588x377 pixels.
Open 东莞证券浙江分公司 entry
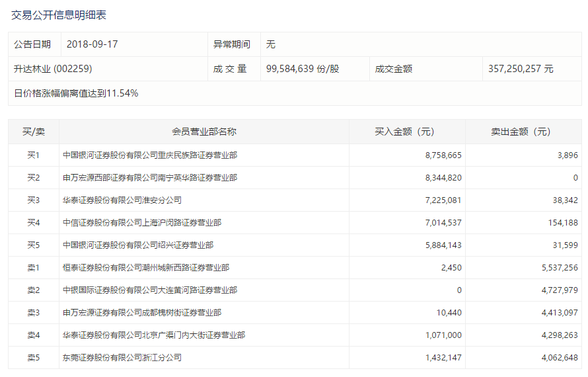(x=122, y=358)
